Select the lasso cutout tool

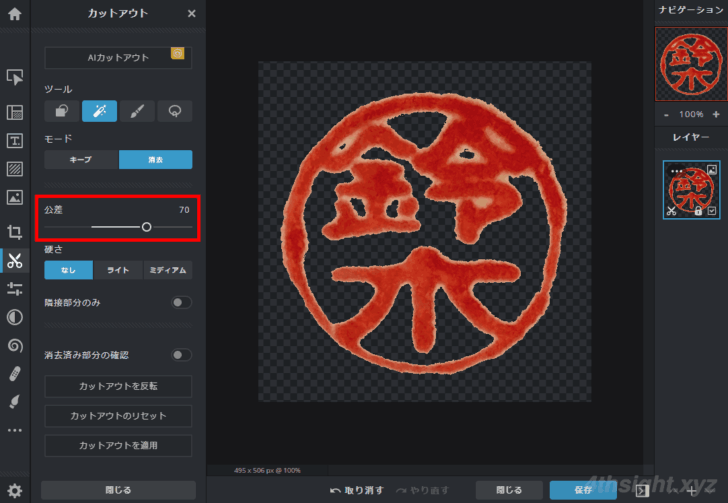click(174, 111)
